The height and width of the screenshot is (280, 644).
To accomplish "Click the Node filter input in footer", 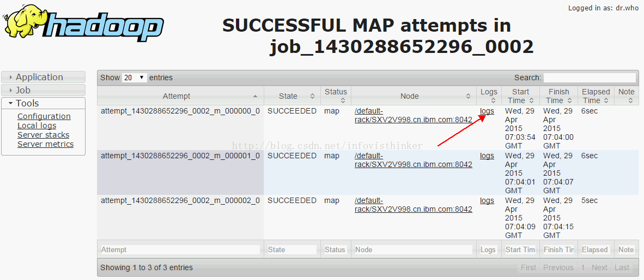I will point(414,249).
